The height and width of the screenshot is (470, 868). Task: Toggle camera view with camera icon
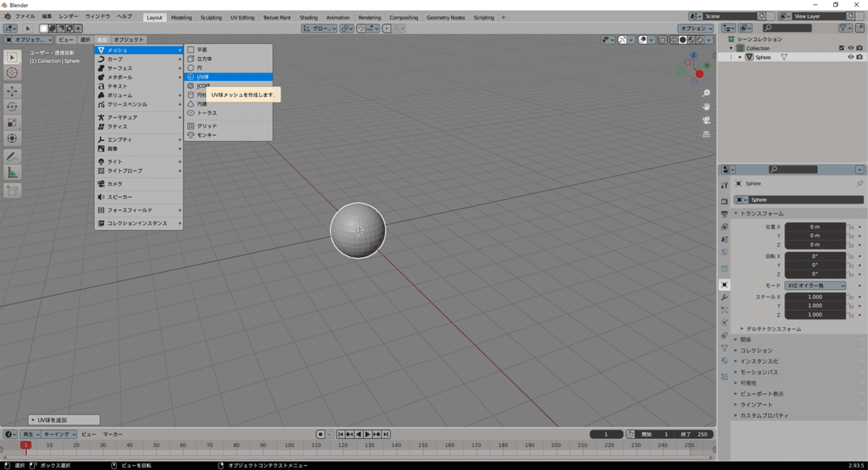click(706, 120)
